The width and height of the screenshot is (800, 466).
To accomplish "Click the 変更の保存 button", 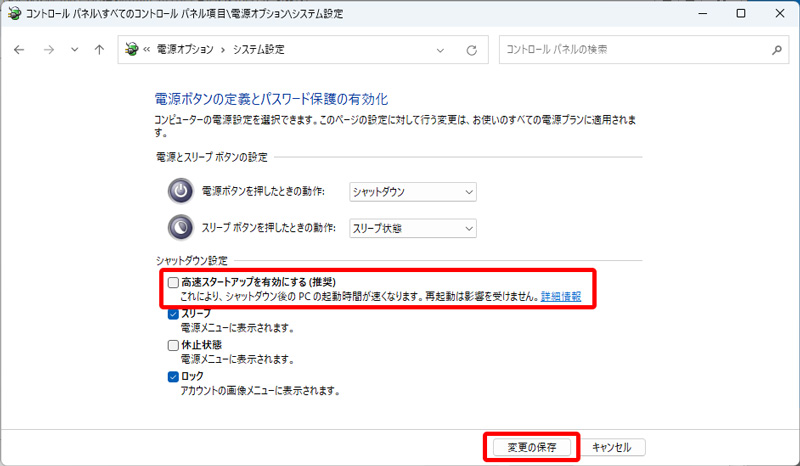I will [x=531, y=446].
